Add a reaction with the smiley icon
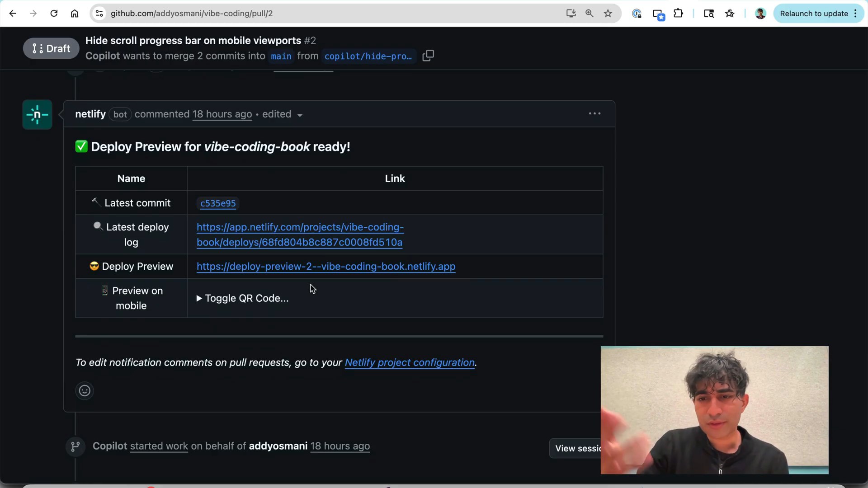The width and height of the screenshot is (868, 488). point(85,391)
